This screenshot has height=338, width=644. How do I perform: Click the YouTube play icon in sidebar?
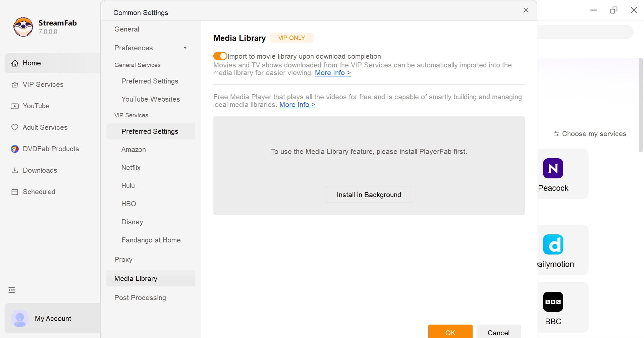[15, 106]
